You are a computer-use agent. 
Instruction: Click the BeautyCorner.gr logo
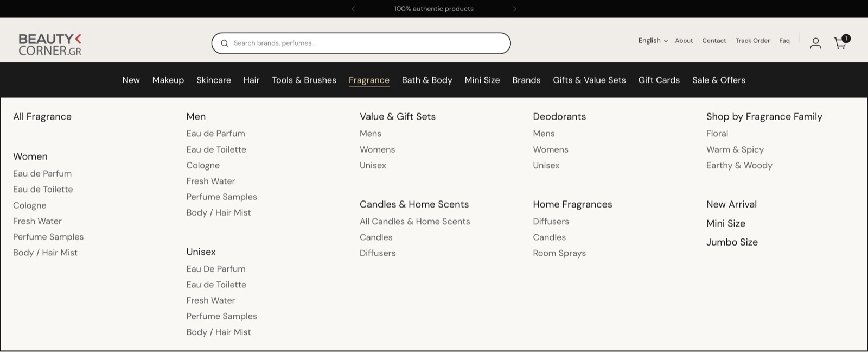coord(50,45)
